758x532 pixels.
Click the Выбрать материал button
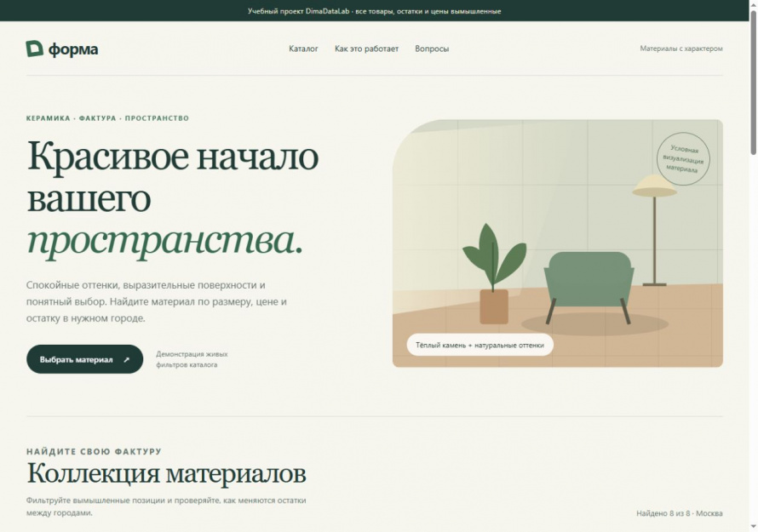[x=84, y=359]
